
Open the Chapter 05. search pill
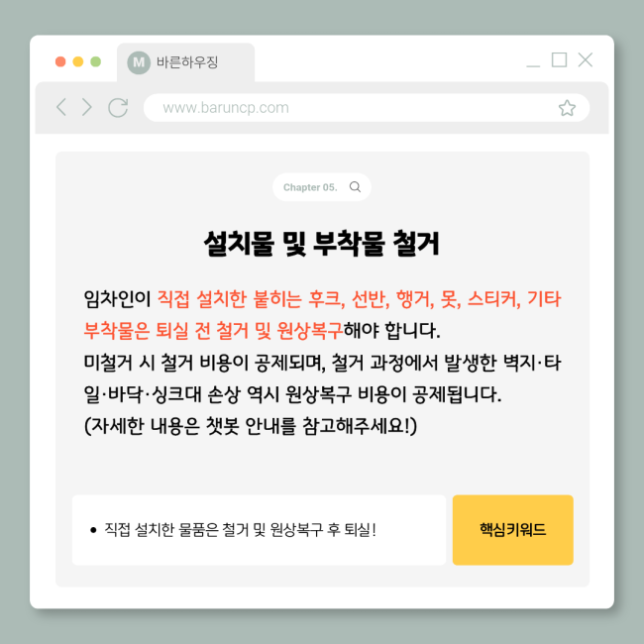(x=322, y=187)
